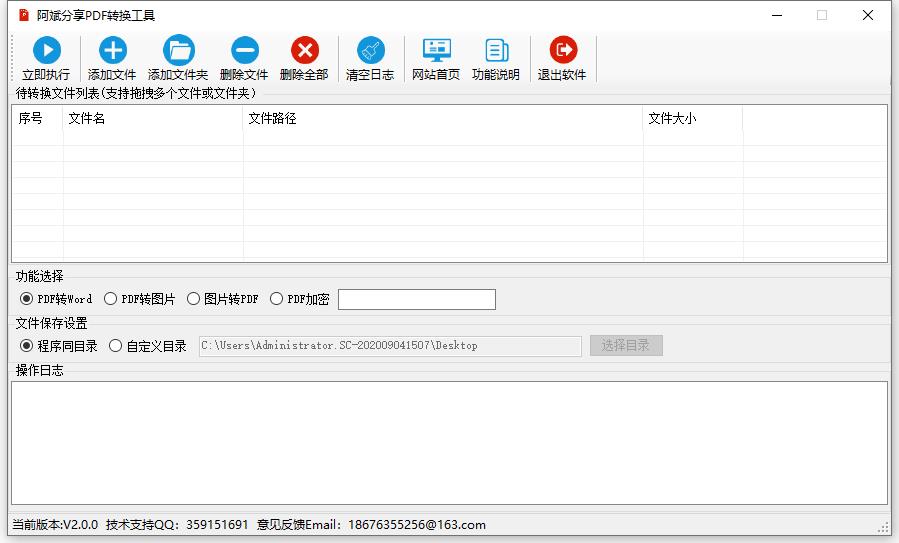Click inside the 操作日志 log text area

[449, 442]
